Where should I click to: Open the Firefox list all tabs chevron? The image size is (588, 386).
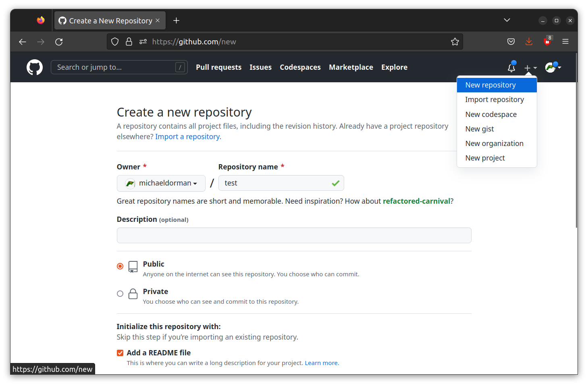pos(507,20)
